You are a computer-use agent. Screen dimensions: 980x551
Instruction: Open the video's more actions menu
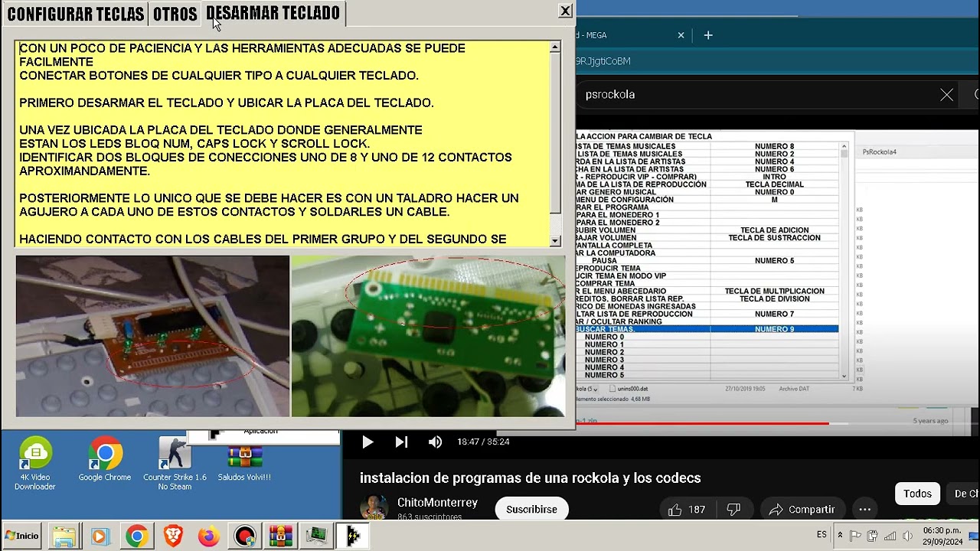coord(864,509)
